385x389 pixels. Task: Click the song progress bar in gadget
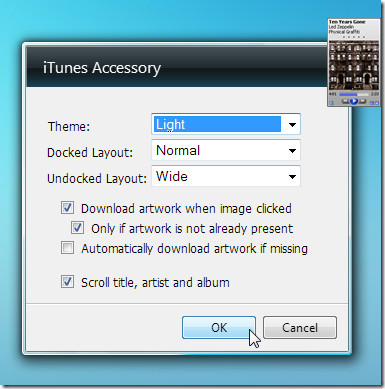click(x=354, y=95)
